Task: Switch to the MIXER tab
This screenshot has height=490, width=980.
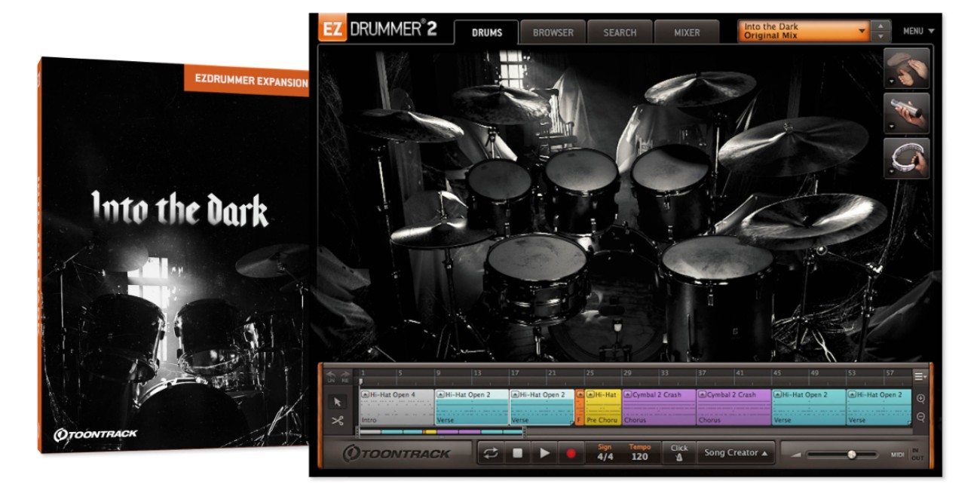Action: tap(686, 32)
